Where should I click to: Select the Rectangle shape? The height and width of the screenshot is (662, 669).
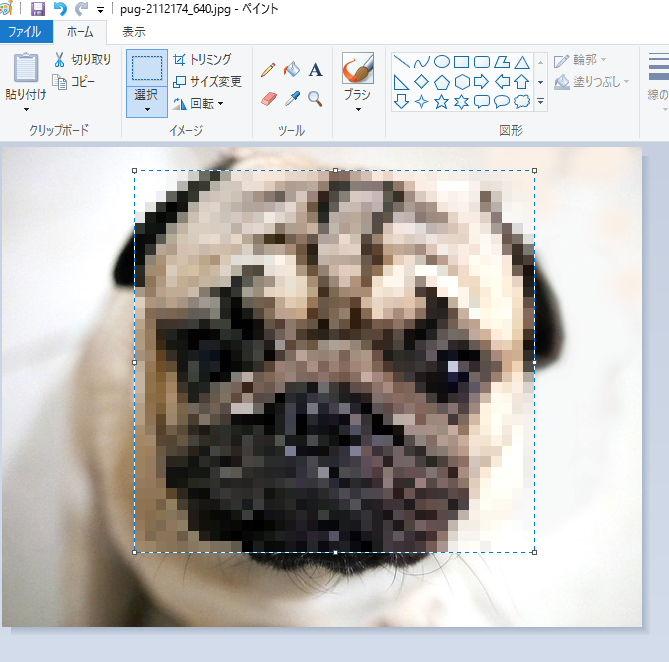[462, 62]
